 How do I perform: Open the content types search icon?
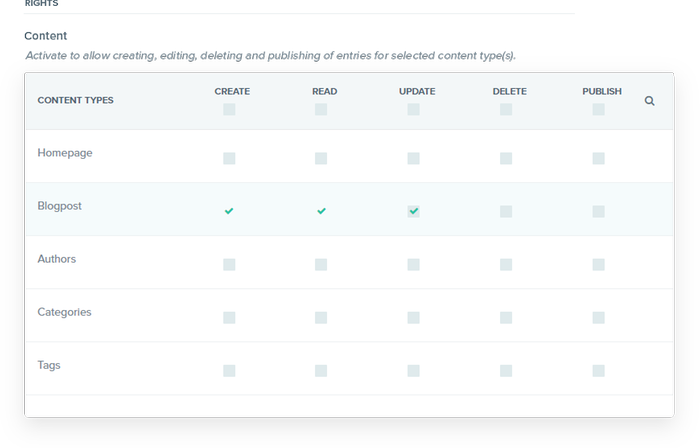click(x=650, y=101)
